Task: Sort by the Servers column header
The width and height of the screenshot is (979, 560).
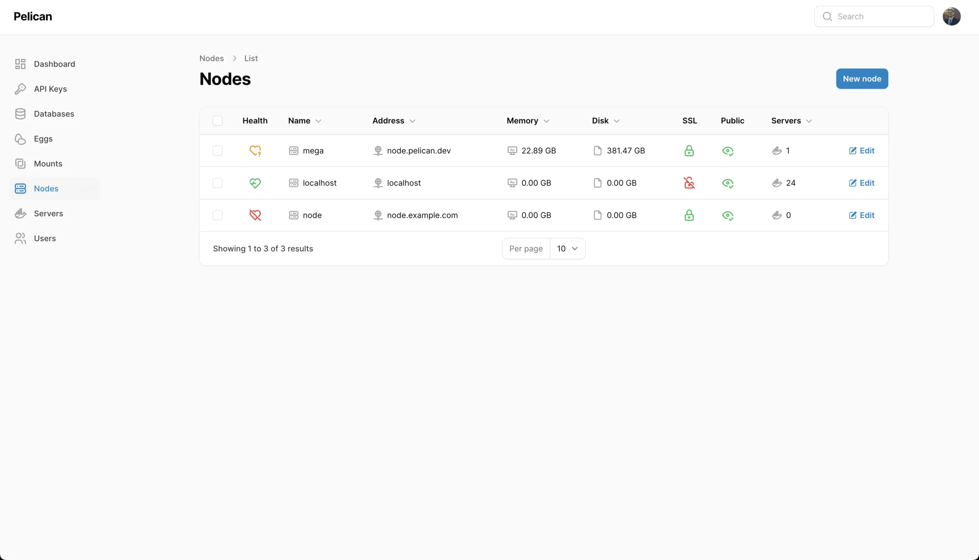Action: 791,121
